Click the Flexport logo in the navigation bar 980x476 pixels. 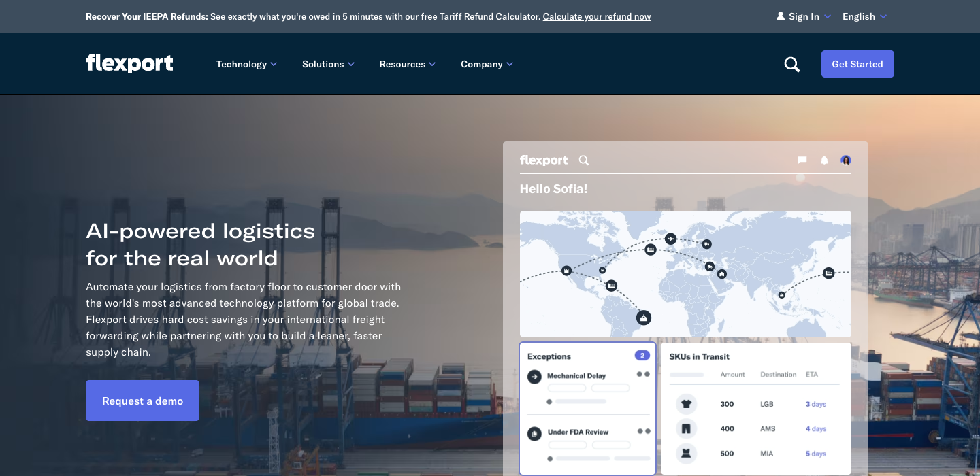pos(129,64)
